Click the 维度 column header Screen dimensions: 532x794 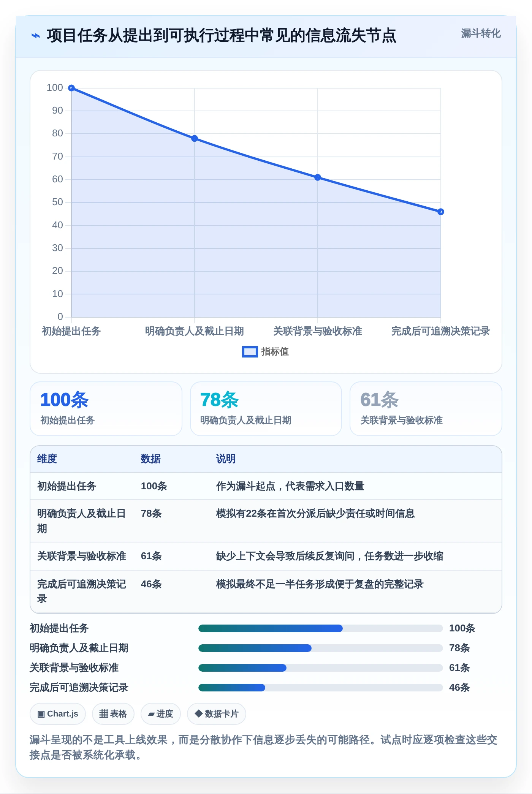coord(47,459)
